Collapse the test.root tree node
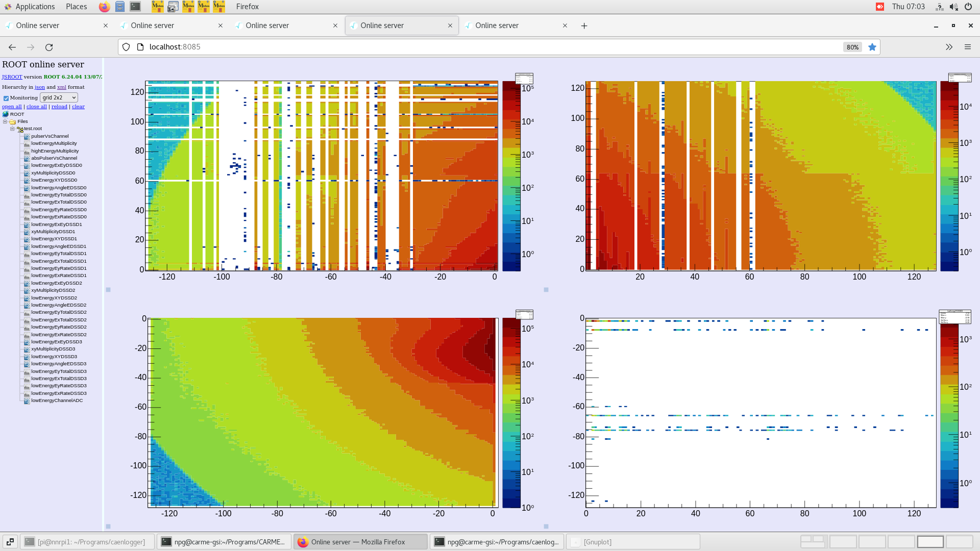Image resolution: width=980 pixels, height=551 pixels. click(12, 129)
